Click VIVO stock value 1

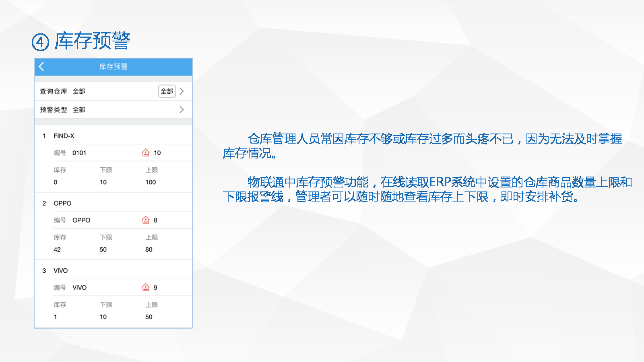[56, 317]
